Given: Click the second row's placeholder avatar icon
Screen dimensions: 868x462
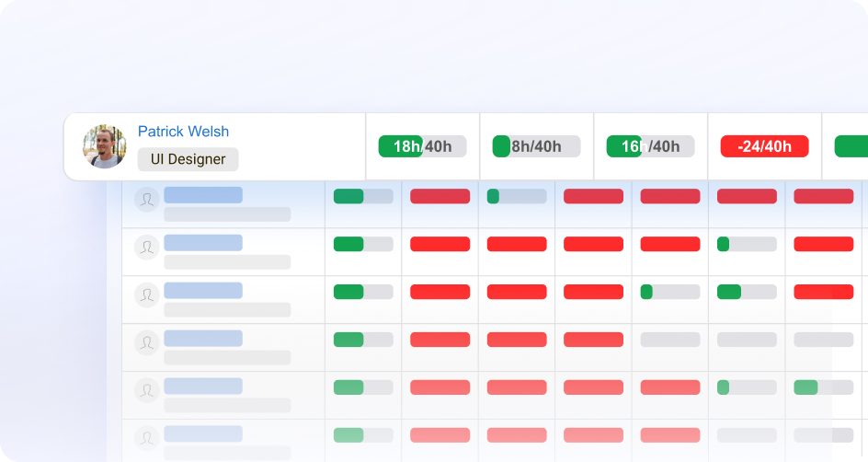Looking at the screenshot, I should tap(147, 248).
